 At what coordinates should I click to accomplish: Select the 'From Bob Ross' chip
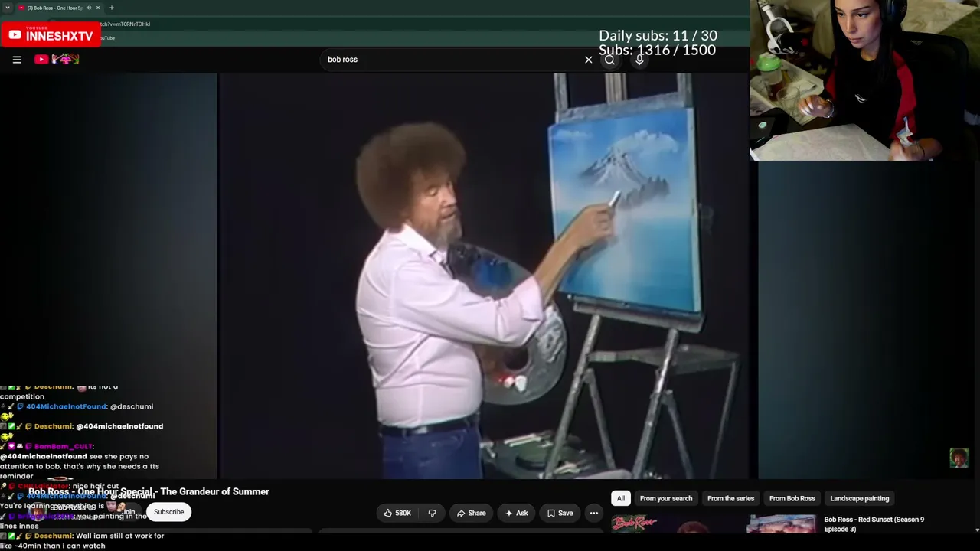[x=792, y=498]
